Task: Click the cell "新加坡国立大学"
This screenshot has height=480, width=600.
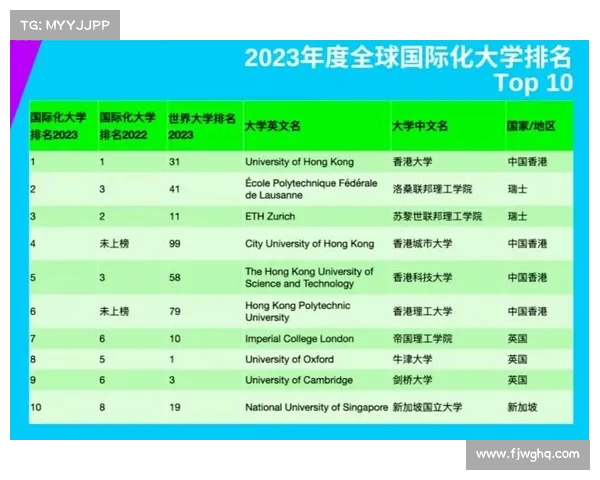Action: [427, 407]
